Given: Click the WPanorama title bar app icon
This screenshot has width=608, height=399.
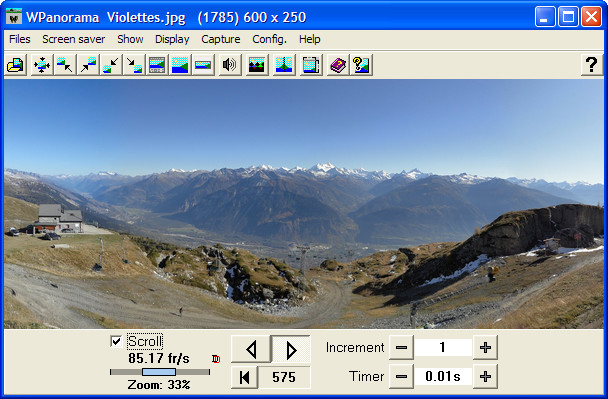Looking at the screenshot, I should 14,17.
